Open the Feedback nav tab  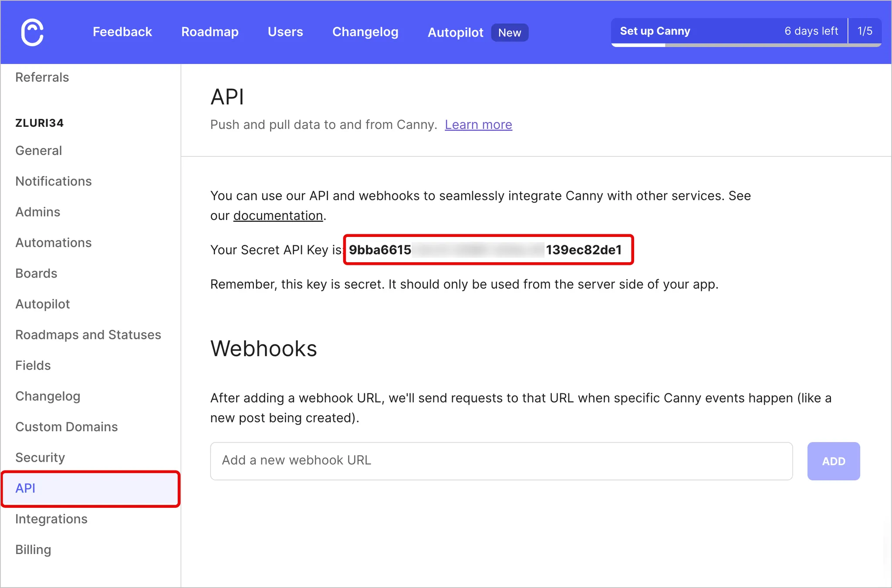(122, 32)
